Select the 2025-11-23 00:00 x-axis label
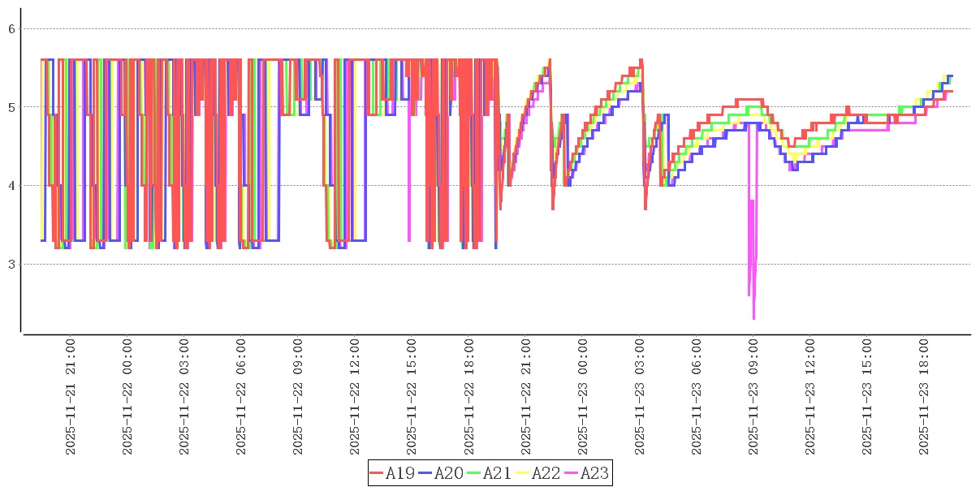The image size is (980, 487). point(582,397)
